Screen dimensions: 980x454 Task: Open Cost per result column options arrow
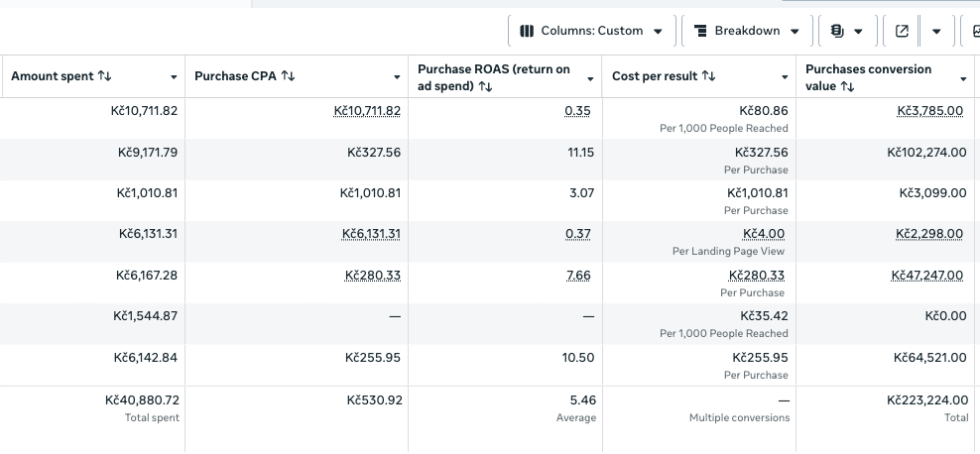[785, 77]
